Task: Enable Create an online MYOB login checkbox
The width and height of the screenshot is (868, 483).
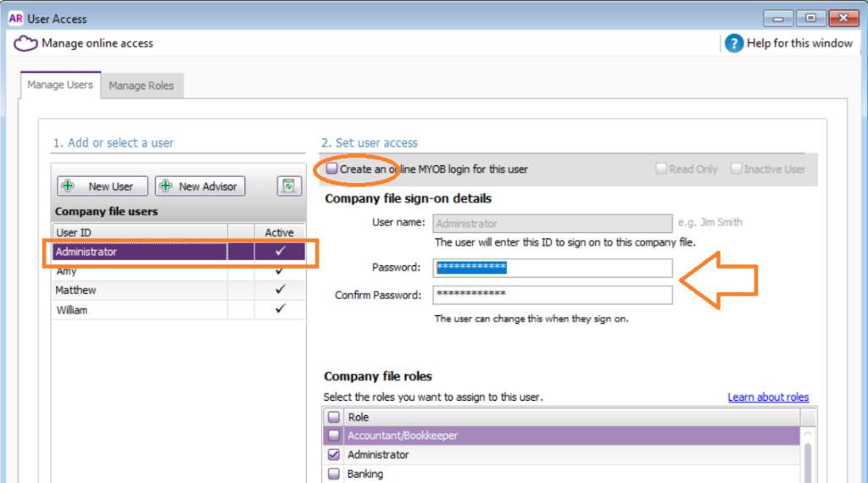Action: point(332,169)
